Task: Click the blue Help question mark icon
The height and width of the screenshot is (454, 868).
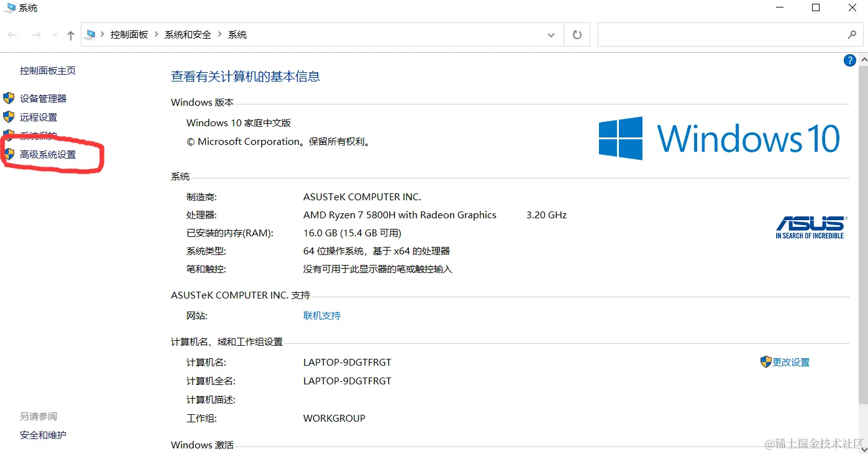Action: 849,60
